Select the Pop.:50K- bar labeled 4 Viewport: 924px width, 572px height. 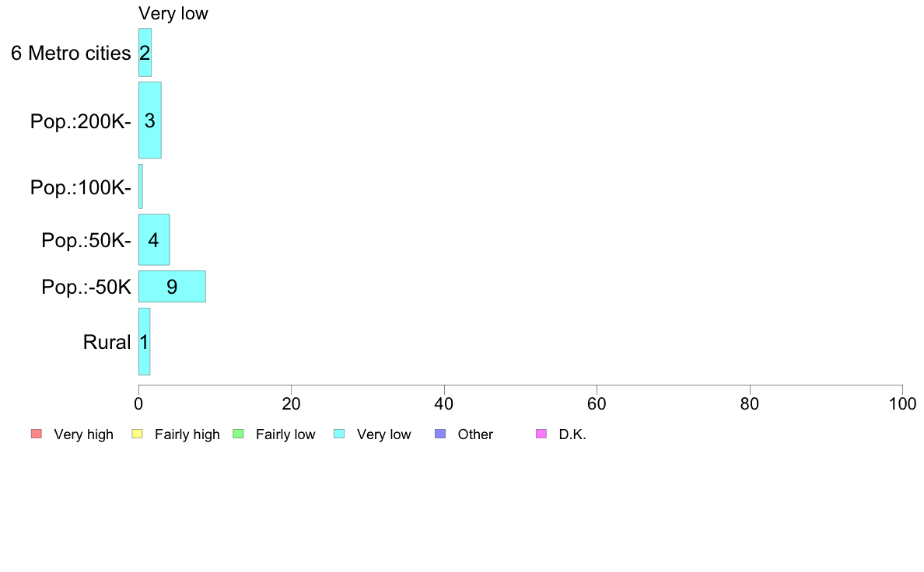pyautogui.click(x=154, y=239)
